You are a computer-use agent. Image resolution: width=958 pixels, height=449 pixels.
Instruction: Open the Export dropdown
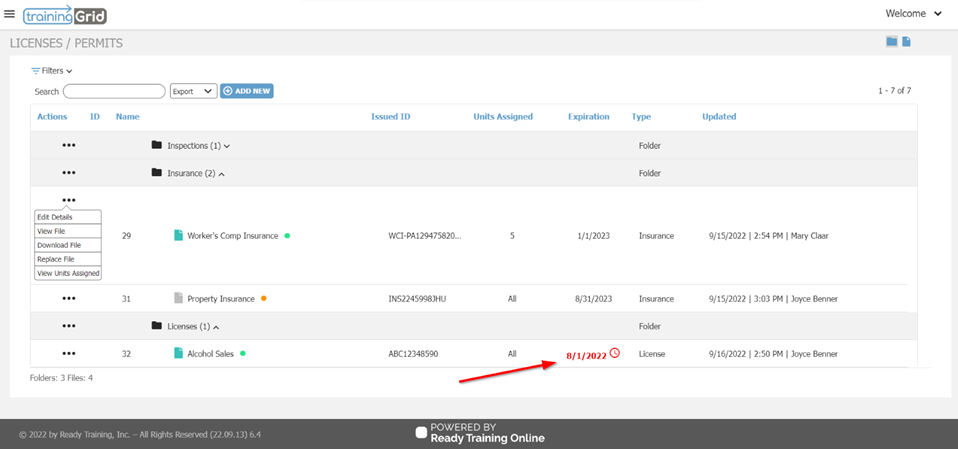pyautogui.click(x=193, y=91)
